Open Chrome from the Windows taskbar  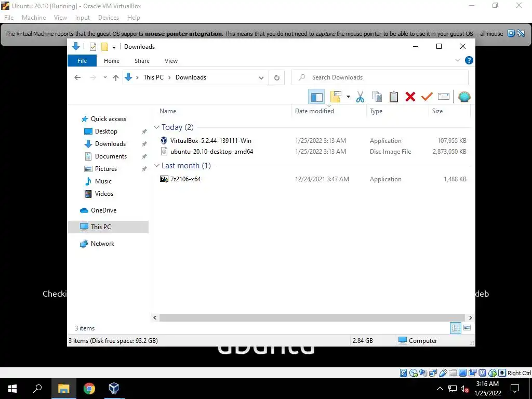[x=89, y=389]
